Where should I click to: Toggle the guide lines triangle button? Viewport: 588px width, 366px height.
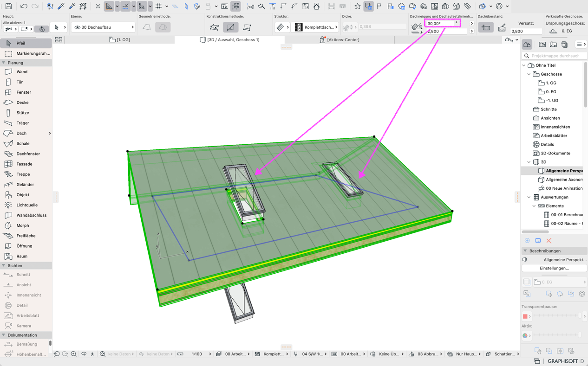[109, 6]
